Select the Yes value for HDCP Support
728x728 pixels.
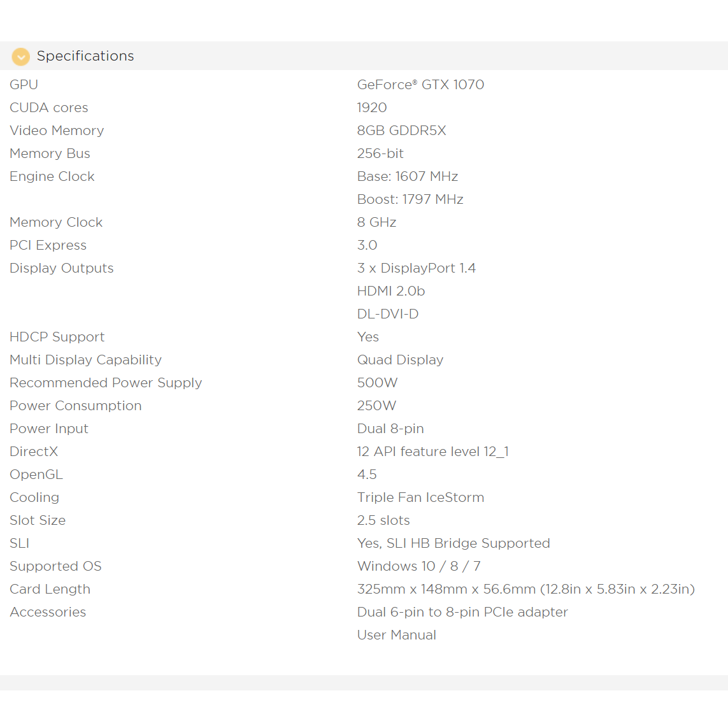(368, 337)
